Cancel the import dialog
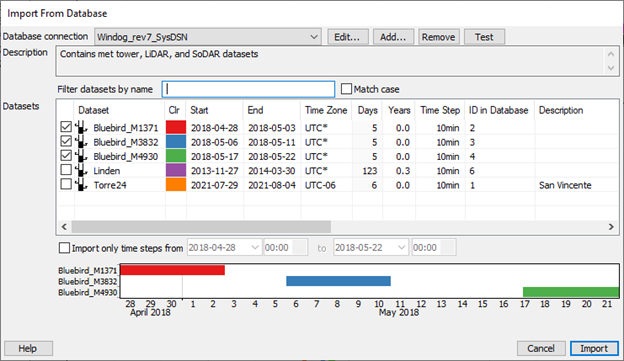This screenshot has height=361, width=624. [541, 348]
